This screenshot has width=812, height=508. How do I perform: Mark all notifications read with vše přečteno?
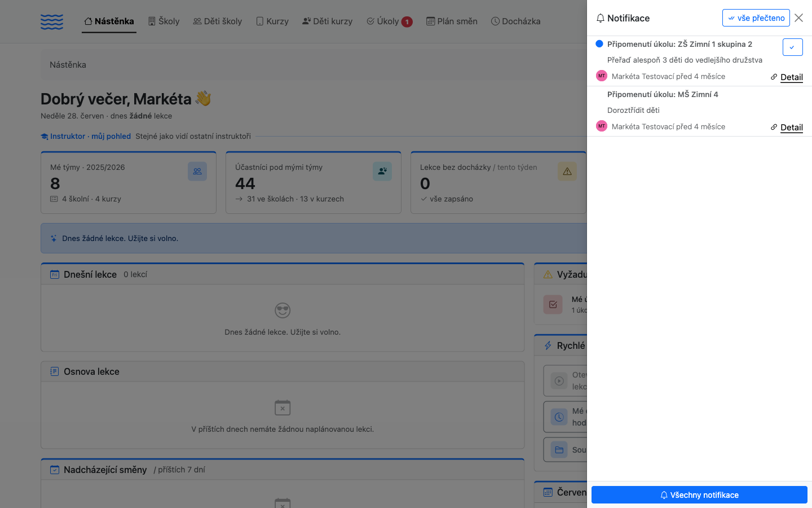click(x=756, y=18)
